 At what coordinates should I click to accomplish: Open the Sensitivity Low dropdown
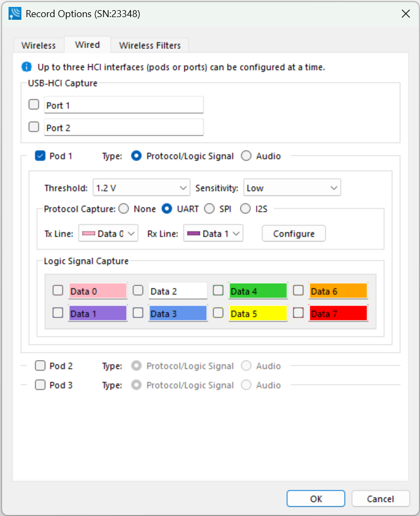coord(292,187)
